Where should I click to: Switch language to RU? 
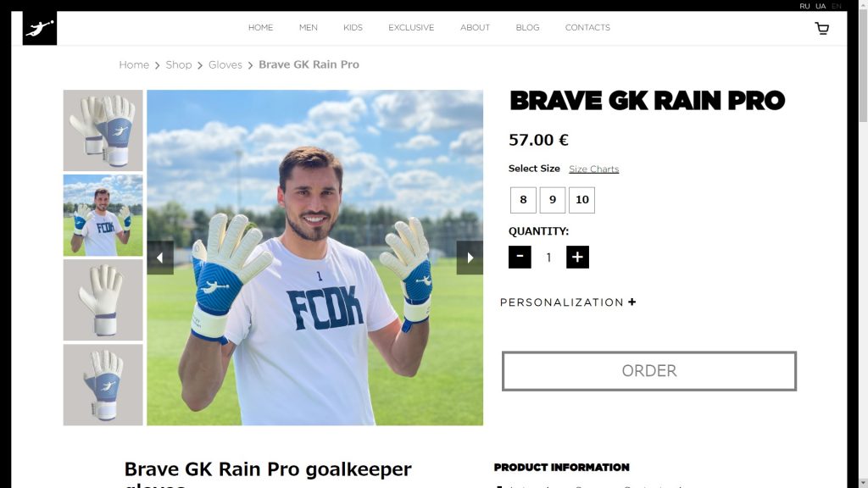coord(804,6)
